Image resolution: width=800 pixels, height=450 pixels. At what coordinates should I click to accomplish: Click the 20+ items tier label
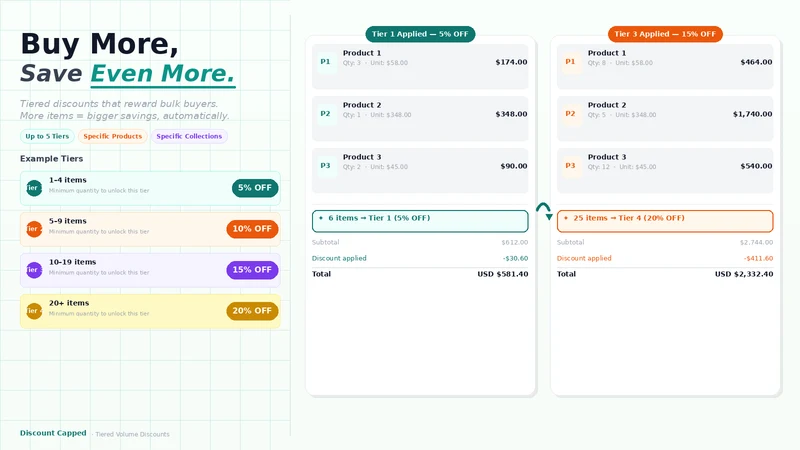click(69, 303)
